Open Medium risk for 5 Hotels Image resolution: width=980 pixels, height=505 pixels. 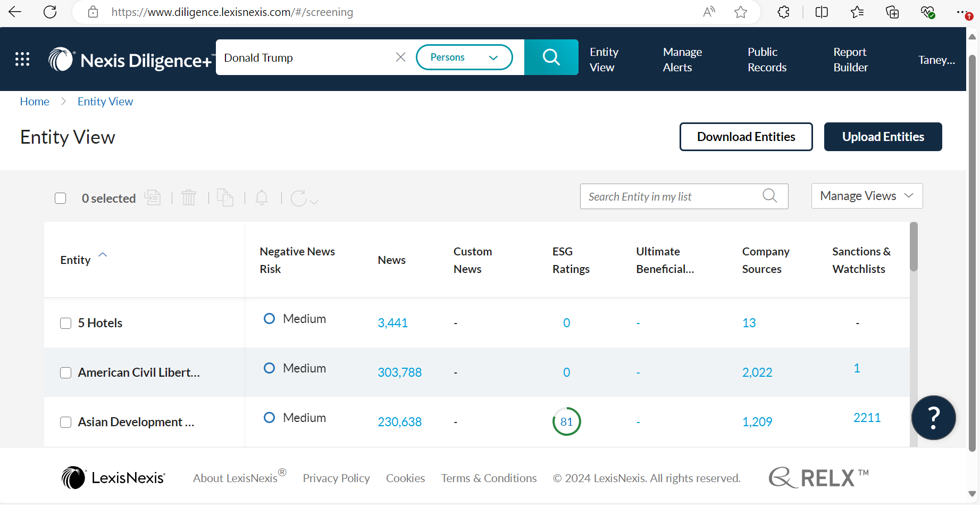(x=295, y=319)
